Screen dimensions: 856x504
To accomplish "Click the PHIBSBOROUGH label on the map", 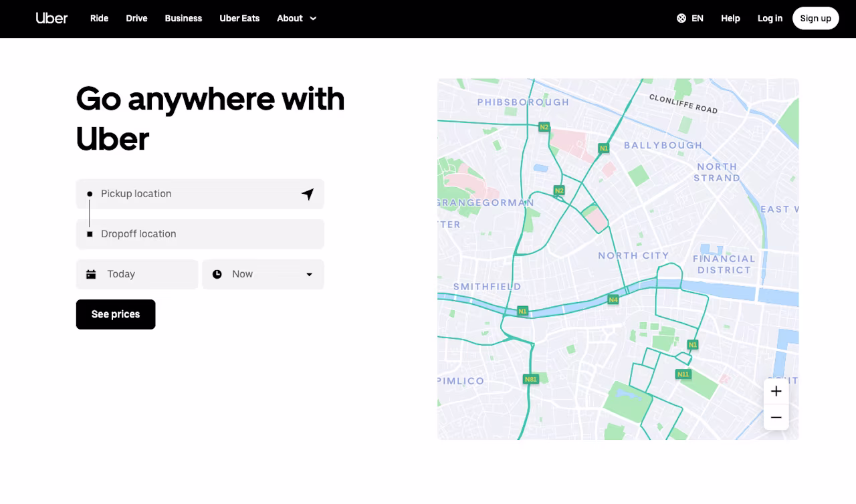I will [523, 102].
